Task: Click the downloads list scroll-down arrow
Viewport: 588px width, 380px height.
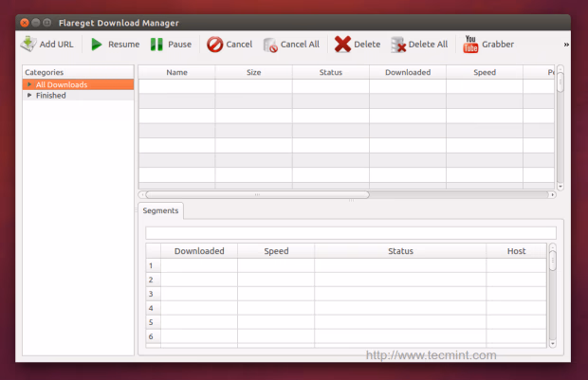Action: pyautogui.click(x=560, y=187)
